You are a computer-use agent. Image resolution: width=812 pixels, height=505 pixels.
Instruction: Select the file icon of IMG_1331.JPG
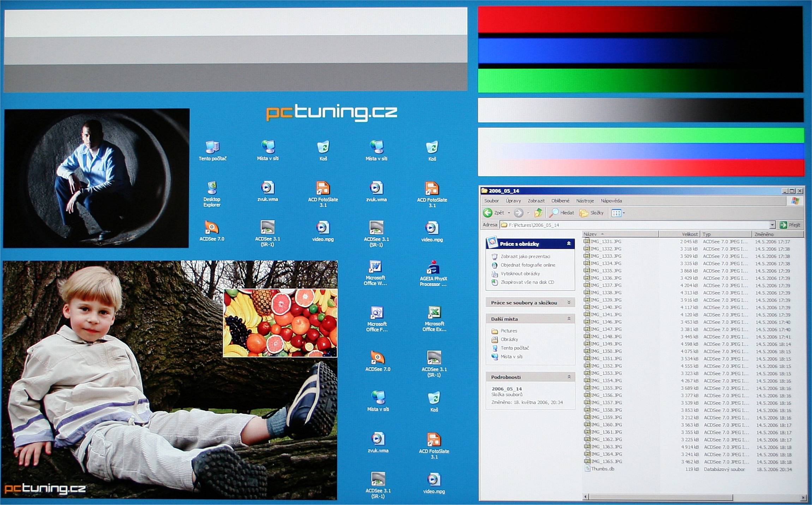point(587,241)
